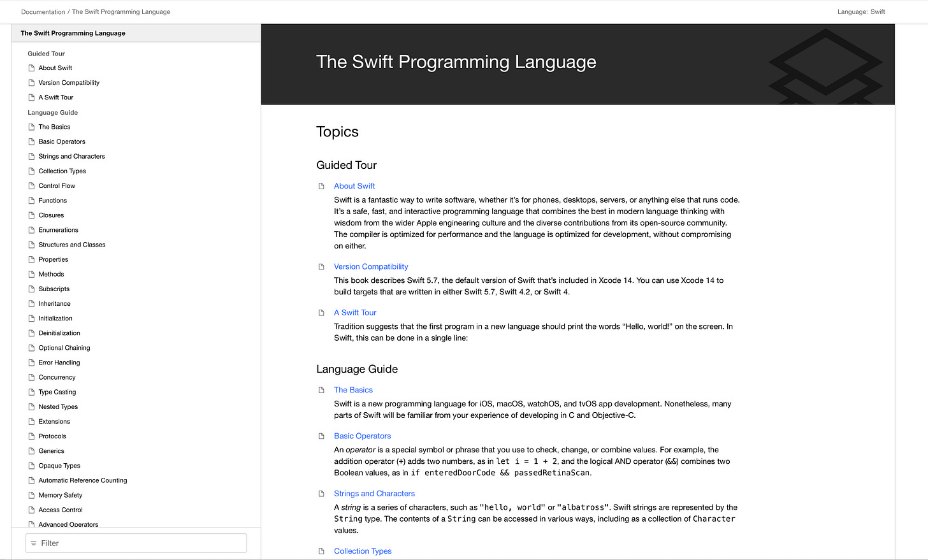This screenshot has height=560, width=928.
Task: Click the document icon next to Error Handling in sidebar
Action: click(x=31, y=363)
